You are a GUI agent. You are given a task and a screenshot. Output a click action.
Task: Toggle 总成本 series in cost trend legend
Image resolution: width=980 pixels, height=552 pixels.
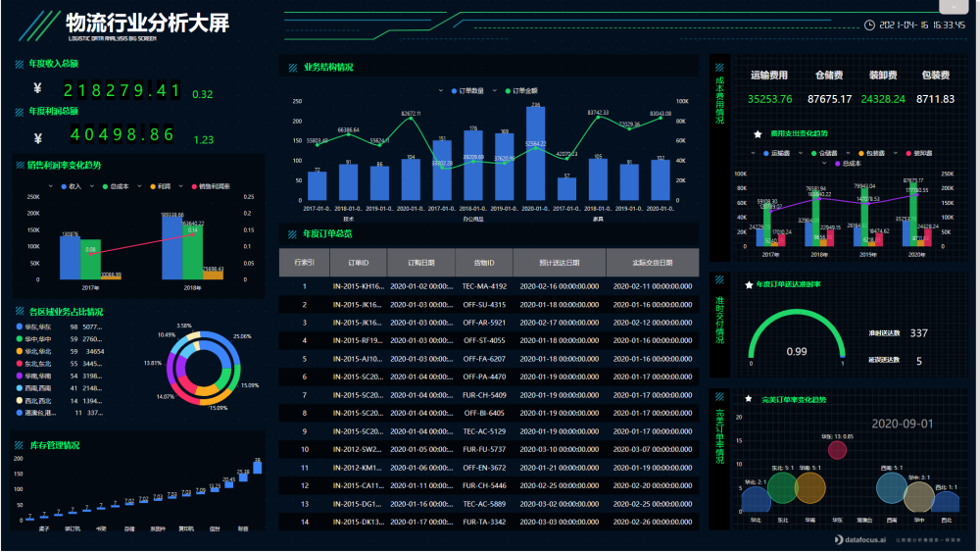point(839,164)
